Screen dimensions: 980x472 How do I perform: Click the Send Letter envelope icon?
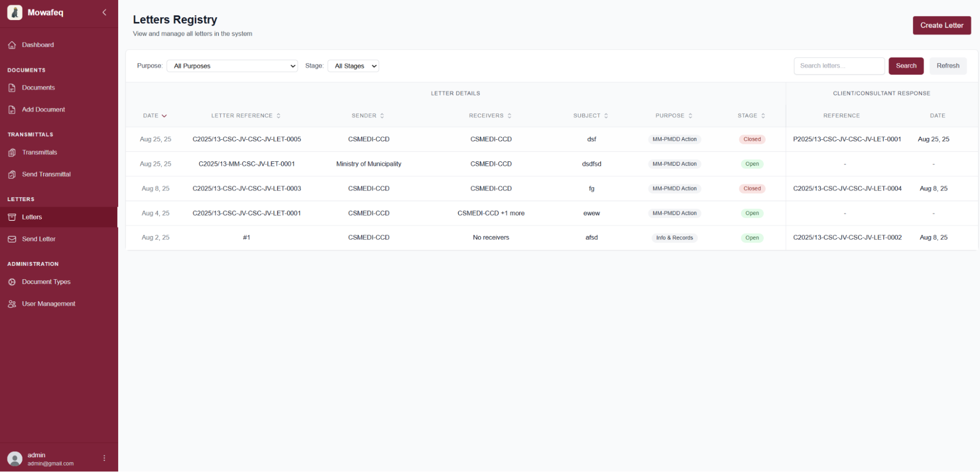tap(12, 239)
